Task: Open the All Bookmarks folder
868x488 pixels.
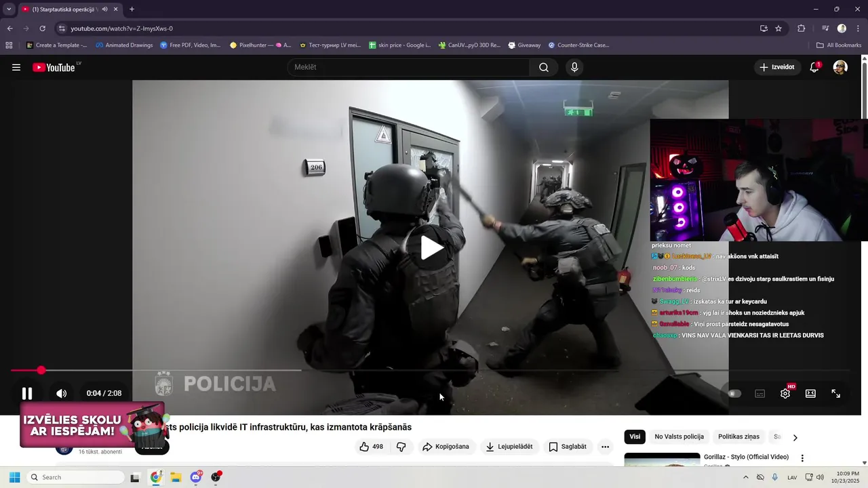Action: 839,45
